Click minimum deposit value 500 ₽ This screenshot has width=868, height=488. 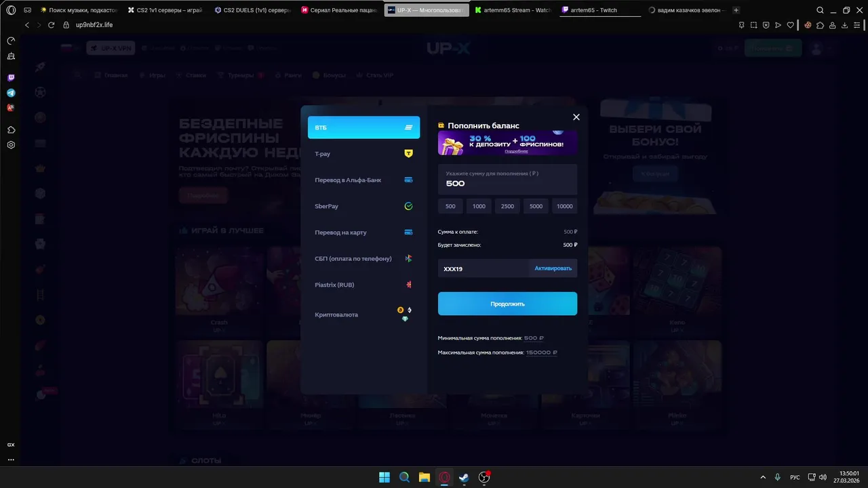click(x=534, y=338)
